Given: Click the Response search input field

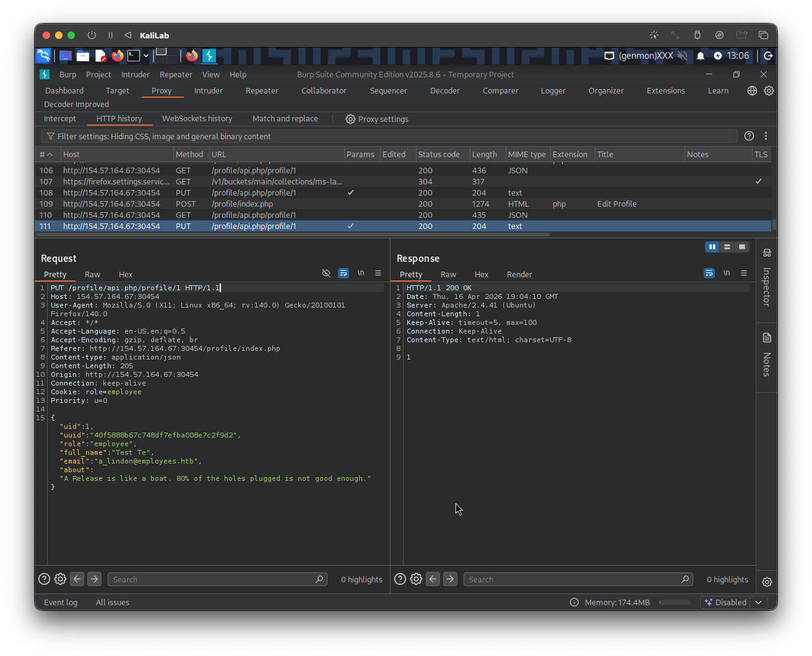Looking at the screenshot, I should click(578, 579).
